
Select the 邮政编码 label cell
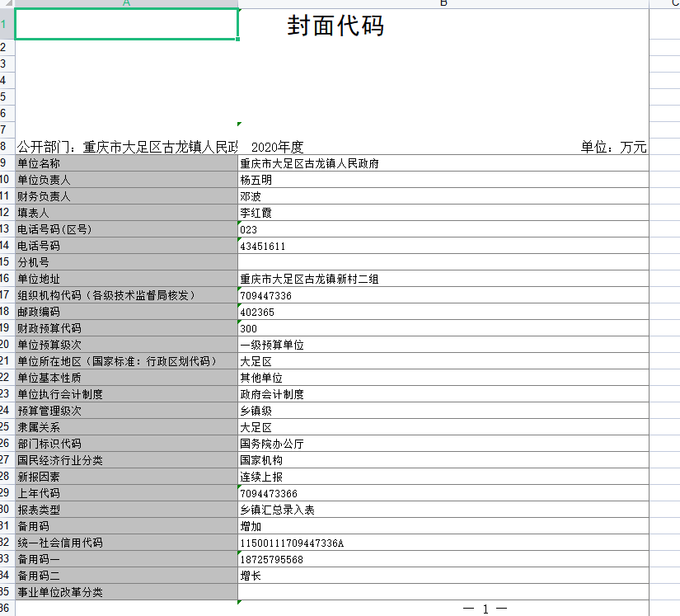point(126,312)
